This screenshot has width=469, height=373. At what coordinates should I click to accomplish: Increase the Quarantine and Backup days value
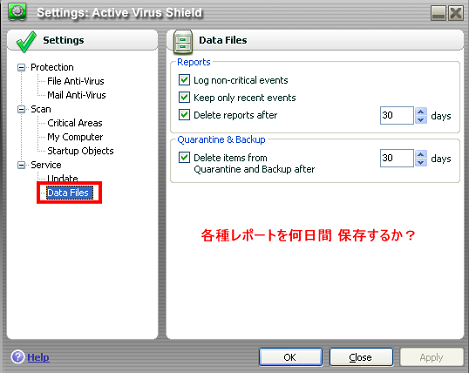click(421, 154)
